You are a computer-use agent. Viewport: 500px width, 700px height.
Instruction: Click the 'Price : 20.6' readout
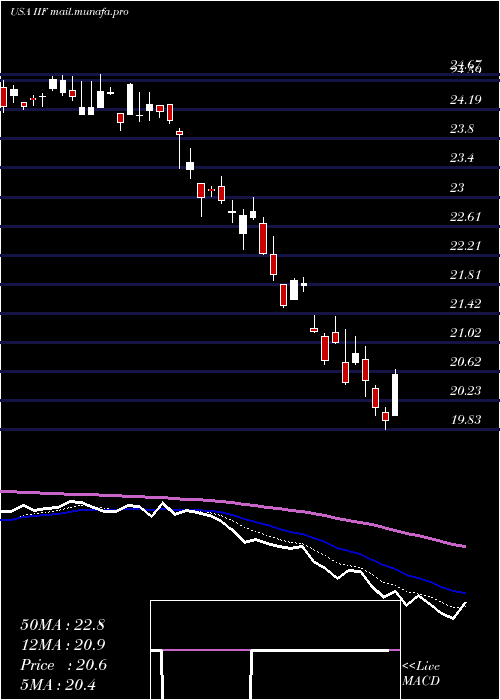click(x=63, y=665)
